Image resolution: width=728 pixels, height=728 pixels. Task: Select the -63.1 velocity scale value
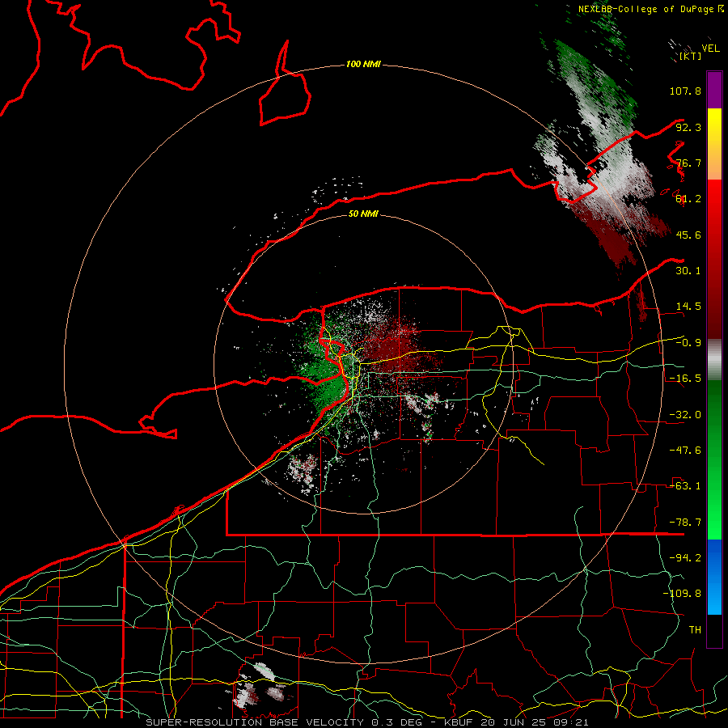[685, 486]
